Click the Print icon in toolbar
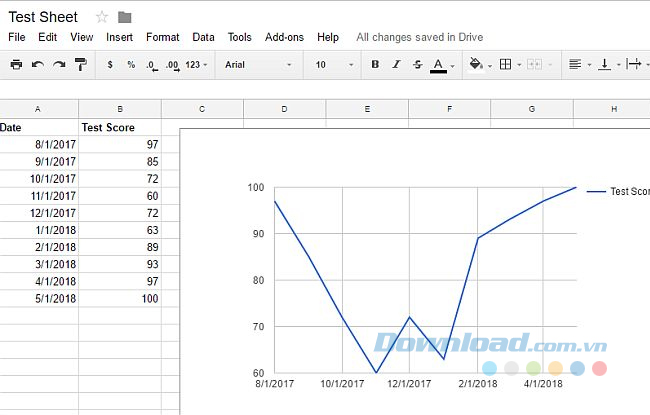The height and width of the screenshot is (415, 650). tap(16, 65)
